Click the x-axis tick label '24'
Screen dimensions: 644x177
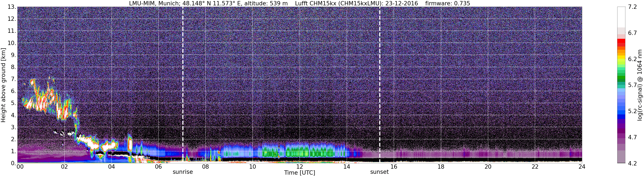point(582,167)
